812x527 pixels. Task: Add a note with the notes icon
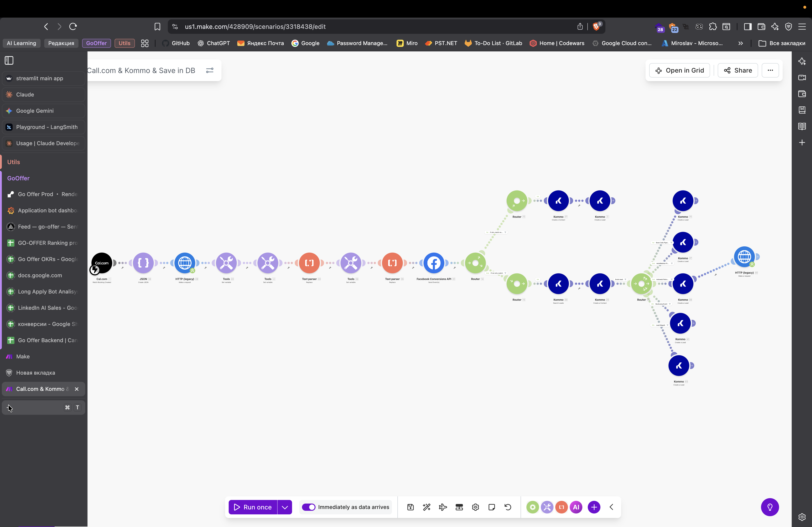pos(492,507)
